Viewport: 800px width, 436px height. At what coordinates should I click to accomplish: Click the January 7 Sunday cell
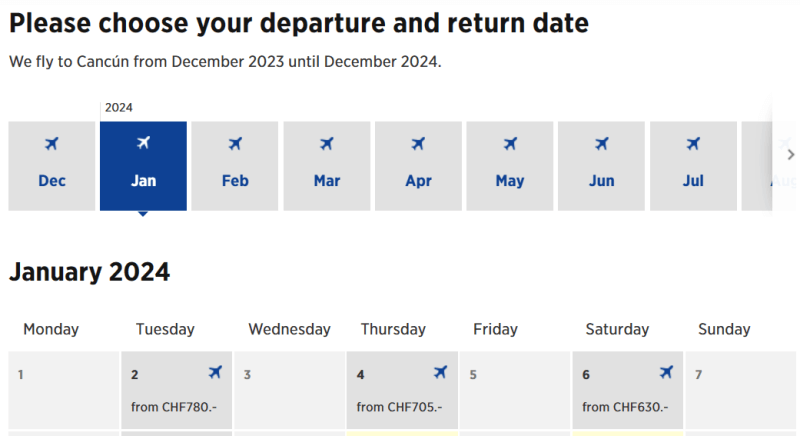(740, 390)
